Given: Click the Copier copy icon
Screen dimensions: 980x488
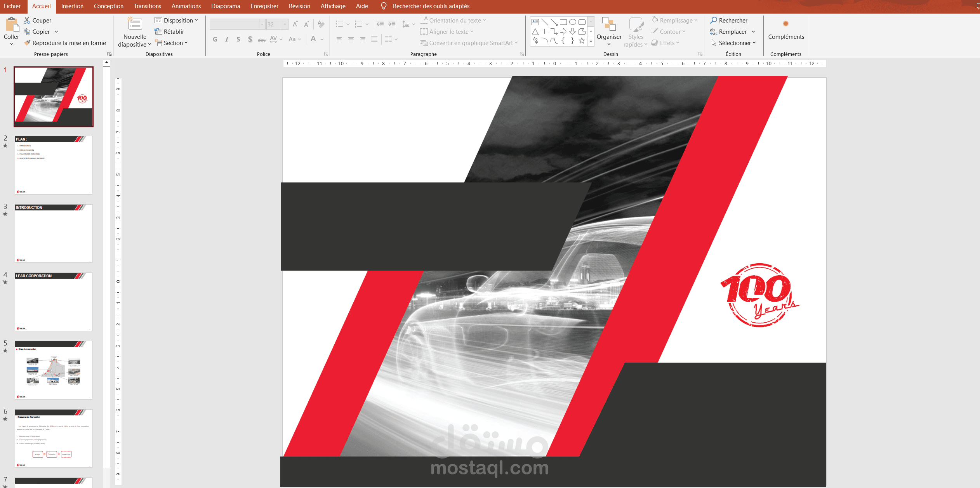Looking at the screenshot, I should 27,31.
